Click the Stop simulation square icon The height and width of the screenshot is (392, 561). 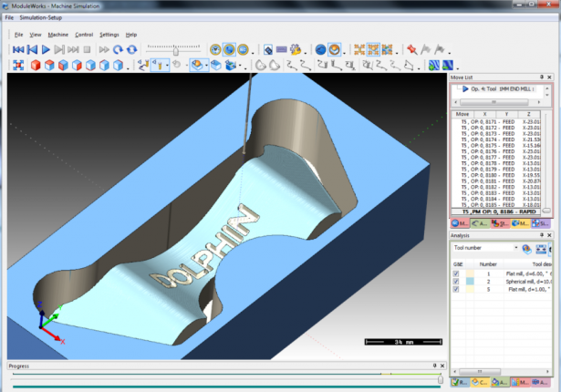[86, 48]
